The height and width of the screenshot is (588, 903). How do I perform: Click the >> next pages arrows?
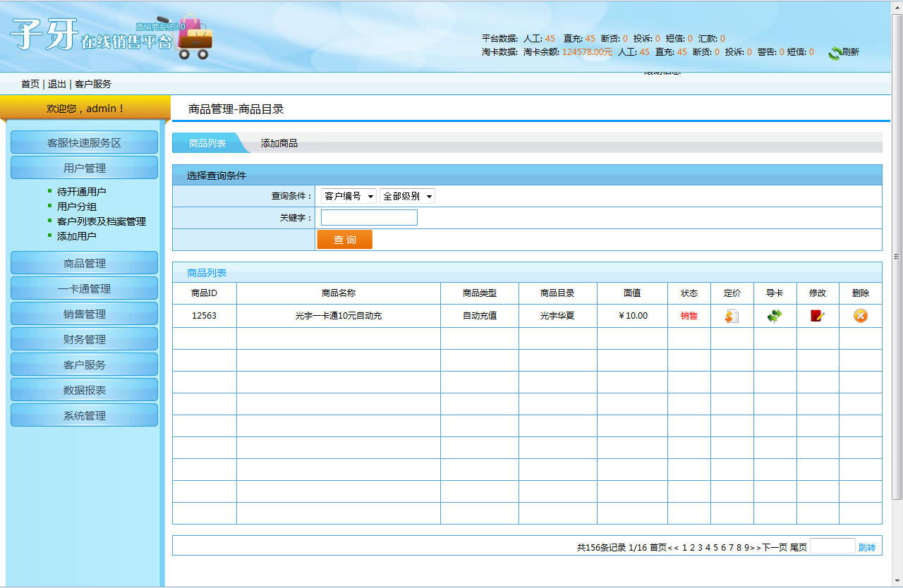click(756, 547)
